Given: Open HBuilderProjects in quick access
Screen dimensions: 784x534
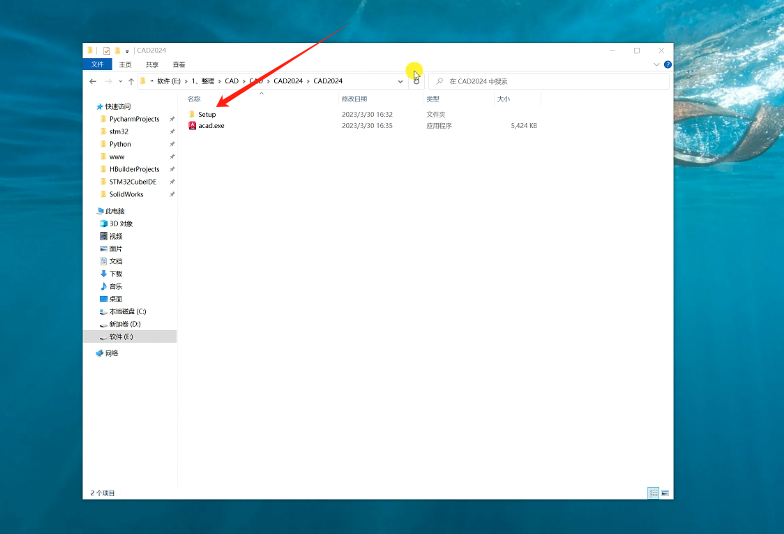Looking at the screenshot, I should tap(134, 169).
